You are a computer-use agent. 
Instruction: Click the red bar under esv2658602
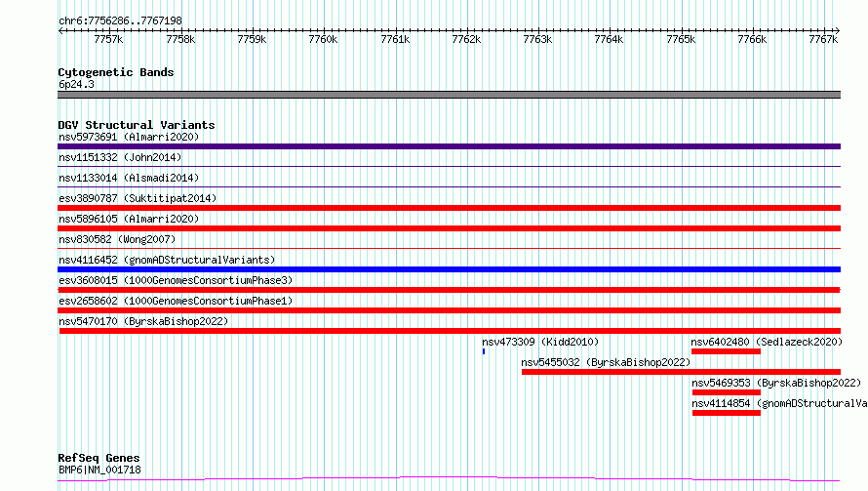449,310
